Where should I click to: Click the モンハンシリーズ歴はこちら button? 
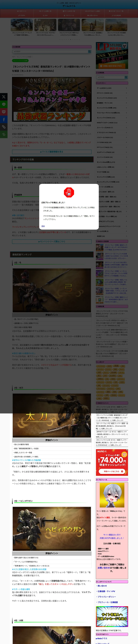(x=52, y=241)
